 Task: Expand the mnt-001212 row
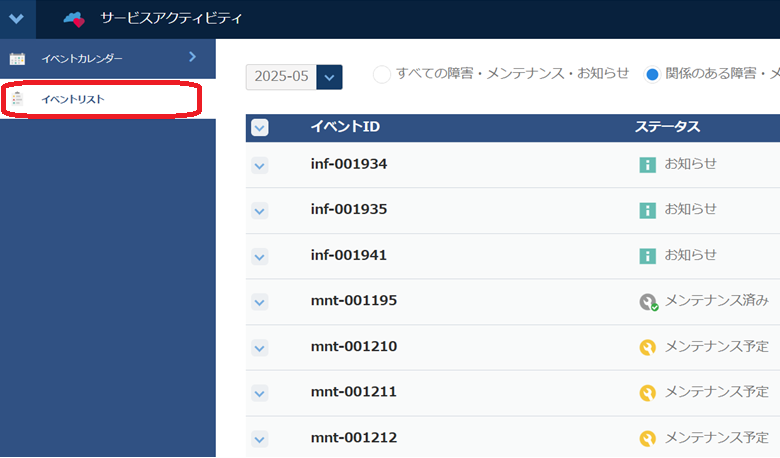pyautogui.click(x=259, y=439)
